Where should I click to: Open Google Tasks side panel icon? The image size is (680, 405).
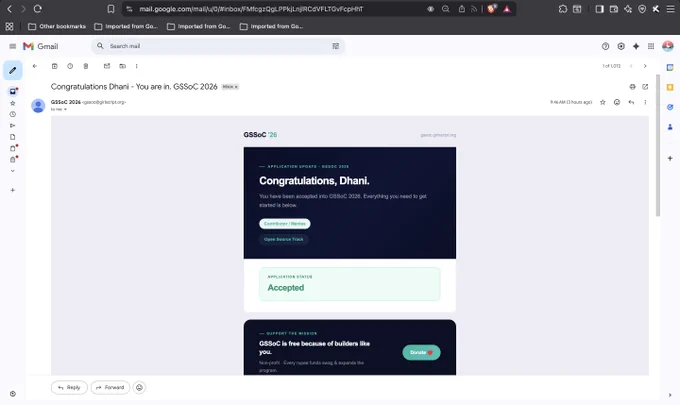pos(670,107)
